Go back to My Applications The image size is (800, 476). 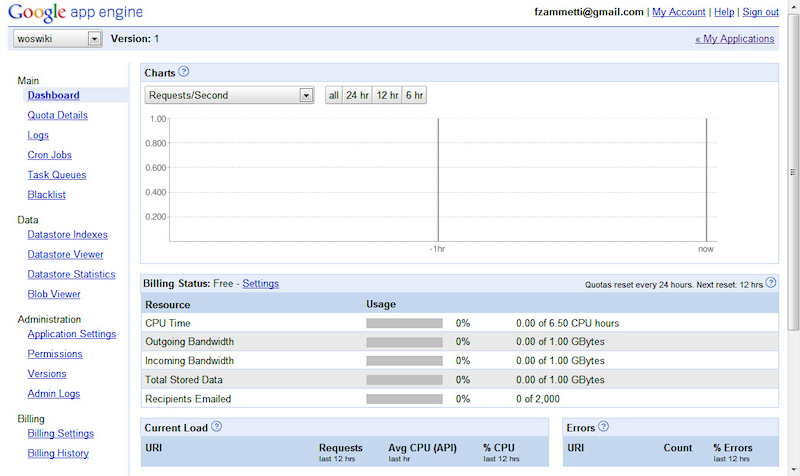click(x=735, y=39)
